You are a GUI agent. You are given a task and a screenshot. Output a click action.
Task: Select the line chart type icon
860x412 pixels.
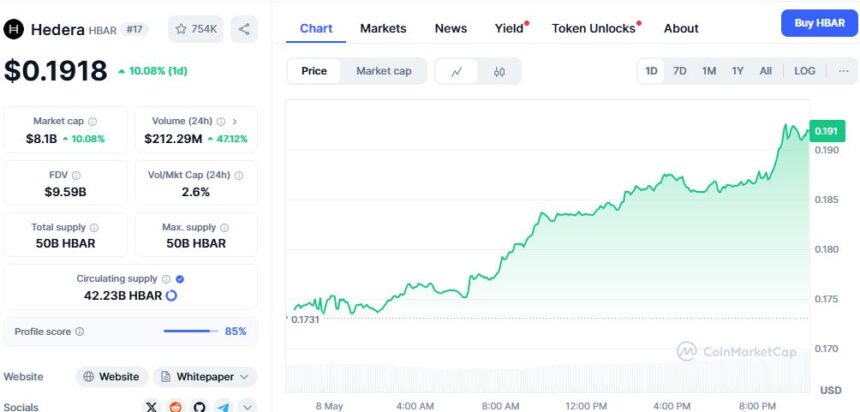pyautogui.click(x=456, y=71)
